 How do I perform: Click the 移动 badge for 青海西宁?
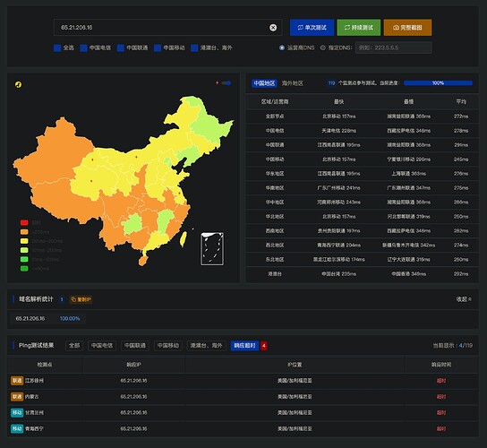(17, 428)
